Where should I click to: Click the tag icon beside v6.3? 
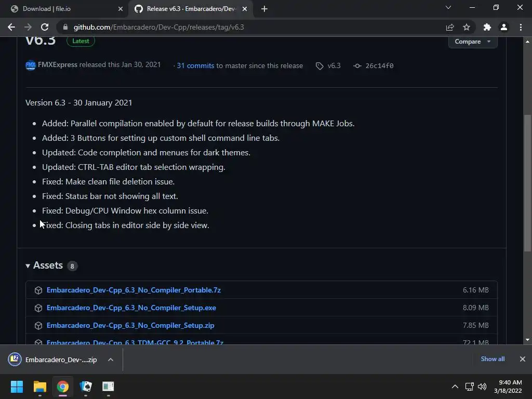coord(320,66)
